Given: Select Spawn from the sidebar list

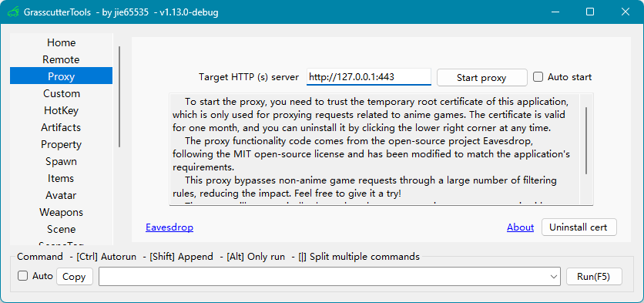Looking at the screenshot, I should pos(61,161).
